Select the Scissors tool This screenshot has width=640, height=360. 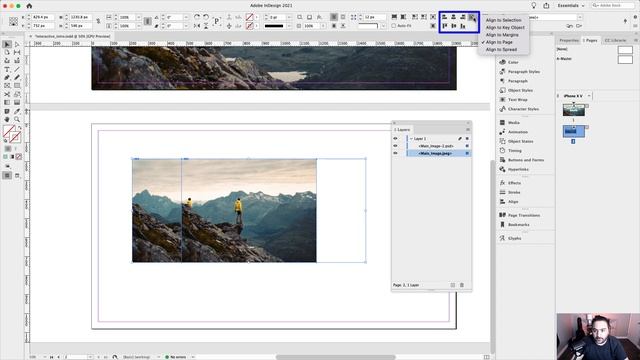7,94
